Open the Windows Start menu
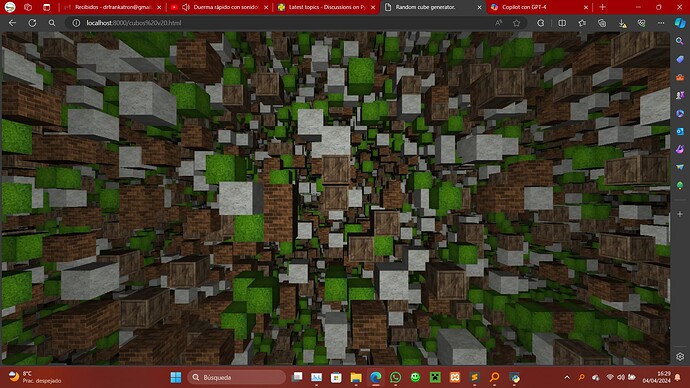The height and width of the screenshot is (388, 690). click(176, 377)
